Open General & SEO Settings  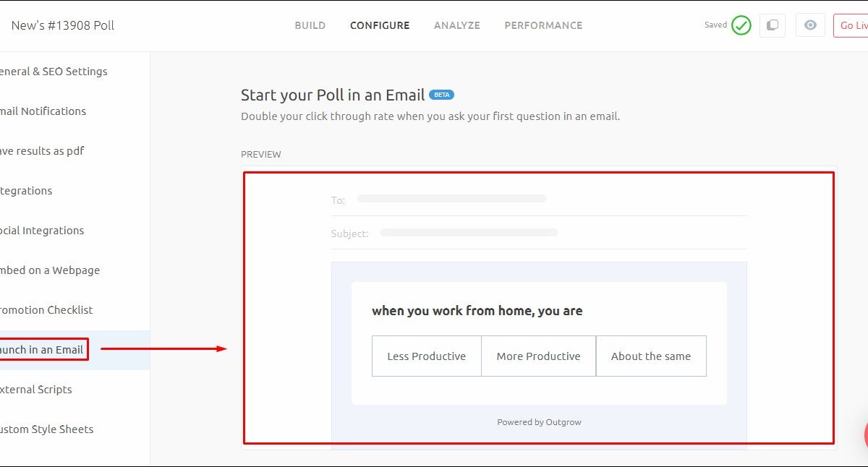[54, 72]
